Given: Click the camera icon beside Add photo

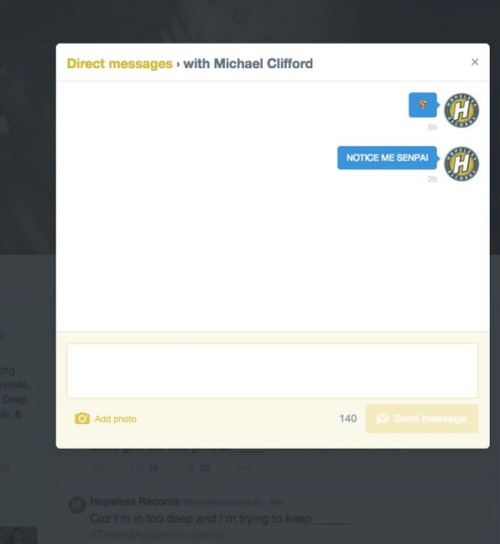Looking at the screenshot, I should [x=82, y=419].
